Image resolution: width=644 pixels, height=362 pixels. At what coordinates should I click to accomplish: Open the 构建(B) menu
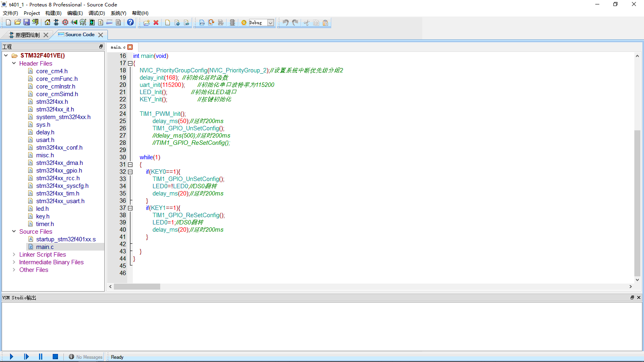[x=54, y=13]
